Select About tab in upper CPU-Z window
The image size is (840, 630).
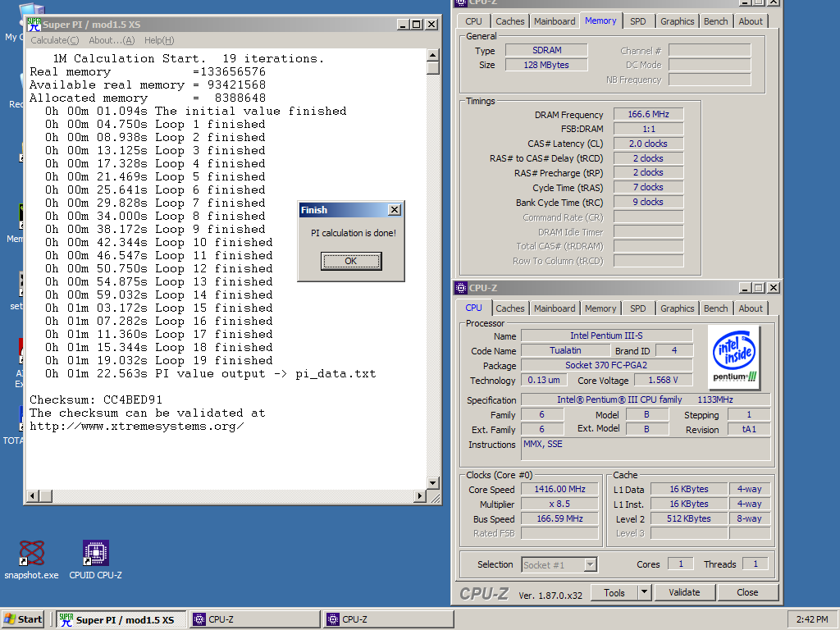point(751,21)
